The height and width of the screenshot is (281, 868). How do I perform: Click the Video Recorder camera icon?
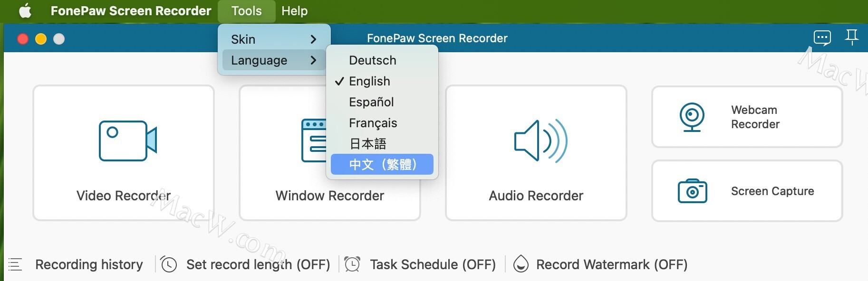[128, 141]
